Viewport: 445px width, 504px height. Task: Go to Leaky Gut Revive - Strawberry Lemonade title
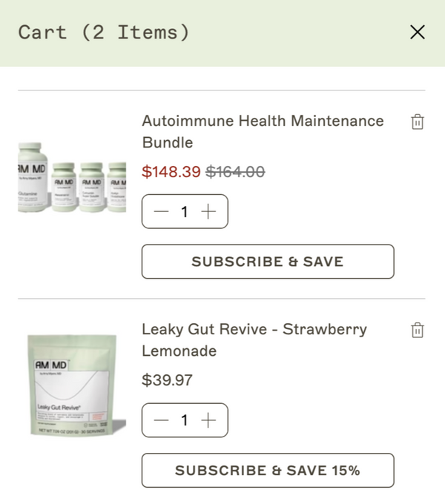(254, 339)
